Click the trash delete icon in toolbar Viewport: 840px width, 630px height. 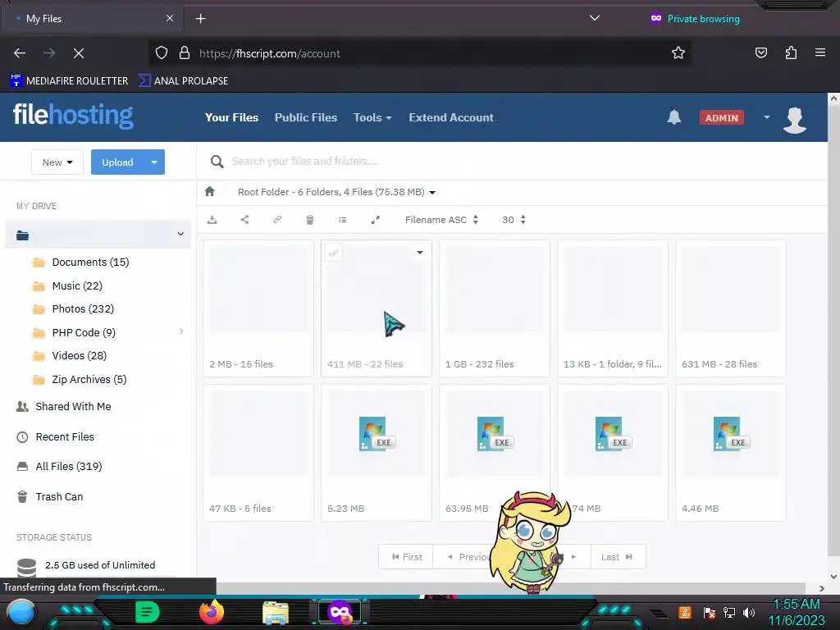[x=309, y=220]
